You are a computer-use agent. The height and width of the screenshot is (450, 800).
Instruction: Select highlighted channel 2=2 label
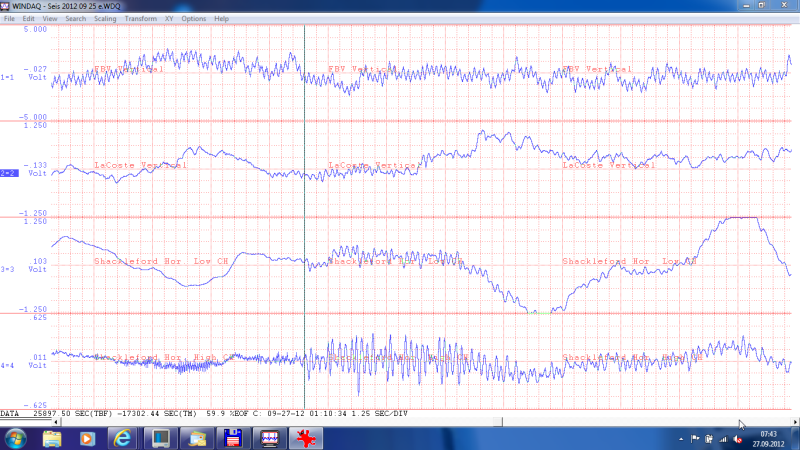coord(9,173)
